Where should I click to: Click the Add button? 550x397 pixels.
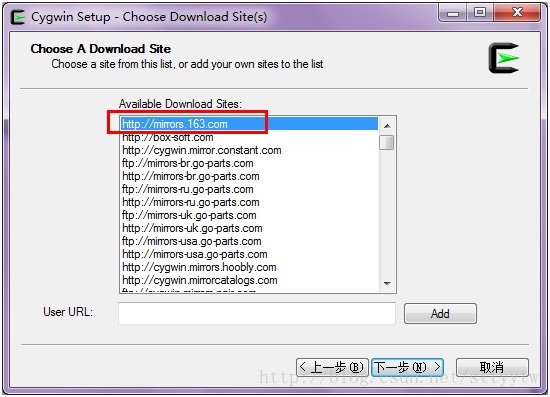(440, 313)
